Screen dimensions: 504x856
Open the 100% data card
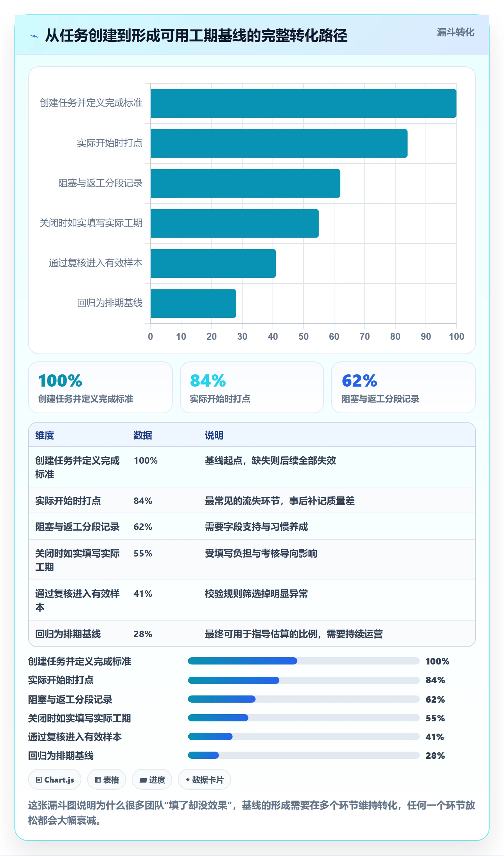(x=100, y=387)
